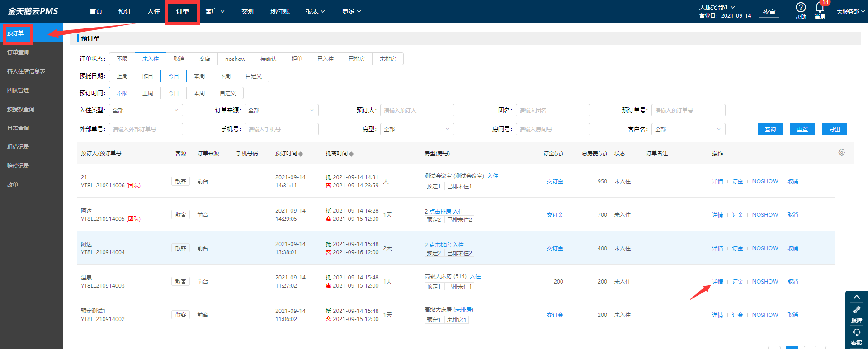Screen dimensions: 868x349
Task: Click the 查询 search button
Action: coord(770,129)
